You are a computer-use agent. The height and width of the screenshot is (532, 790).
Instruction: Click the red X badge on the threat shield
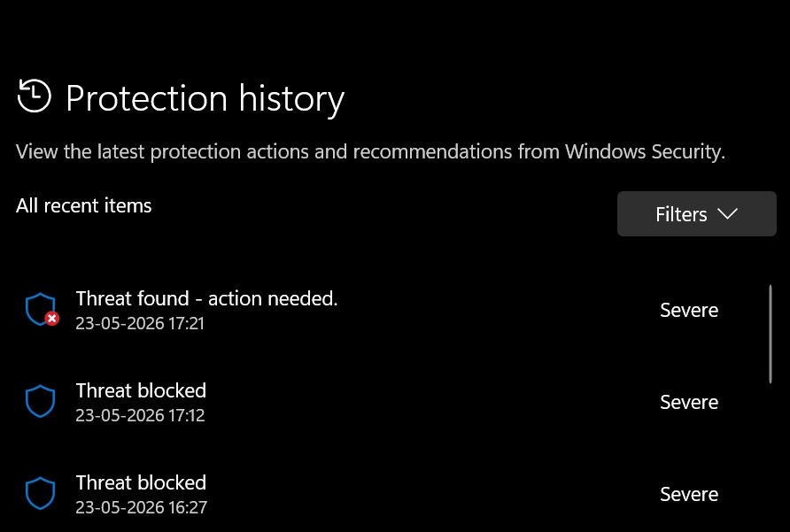tap(52, 319)
